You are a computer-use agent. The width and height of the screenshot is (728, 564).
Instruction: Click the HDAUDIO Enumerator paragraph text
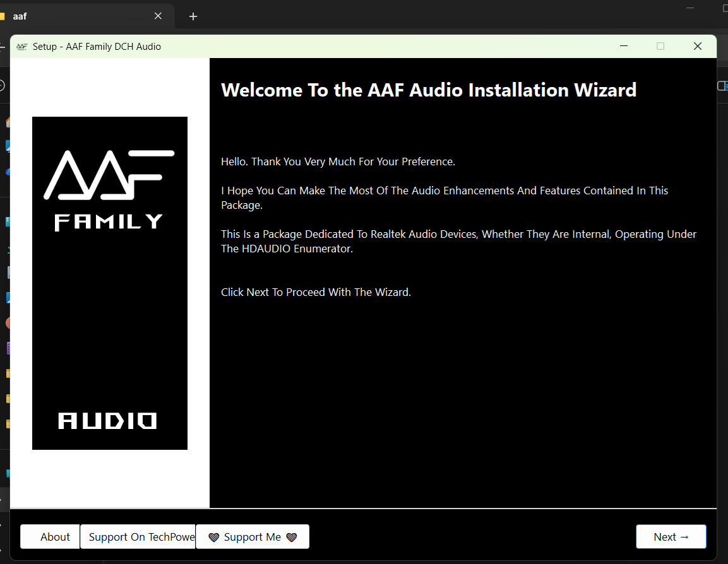(x=459, y=241)
